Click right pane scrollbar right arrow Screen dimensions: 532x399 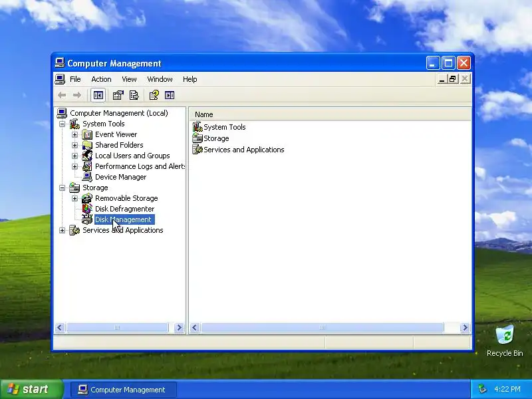(465, 328)
